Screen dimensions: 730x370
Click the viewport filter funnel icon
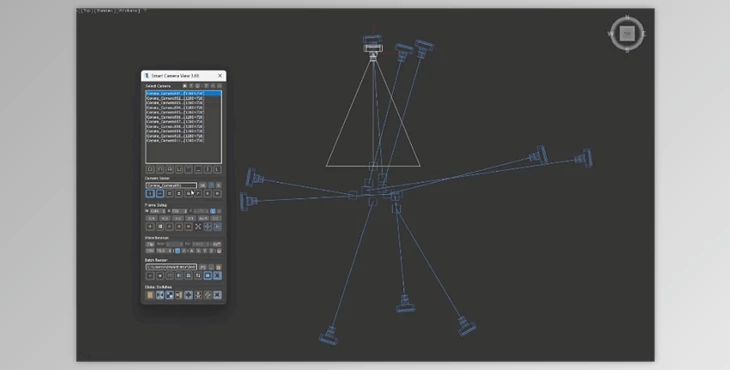[x=145, y=10]
